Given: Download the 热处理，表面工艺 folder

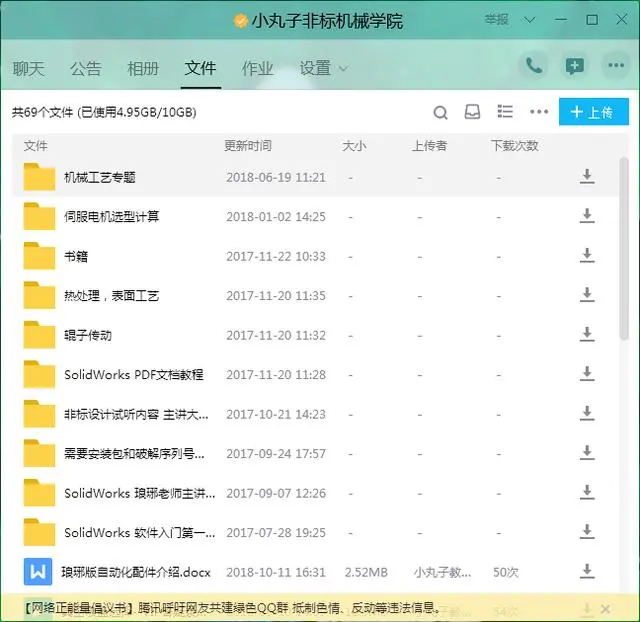Looking at the screenshot, I should point(587,295).
